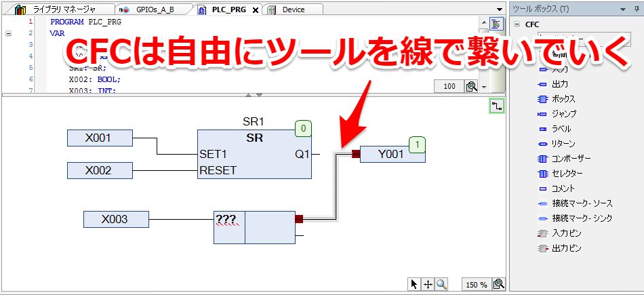The image size is (644, 295).
Task: Select the ジャンプ (Jump) tool
Action: (x=563, y=114)
